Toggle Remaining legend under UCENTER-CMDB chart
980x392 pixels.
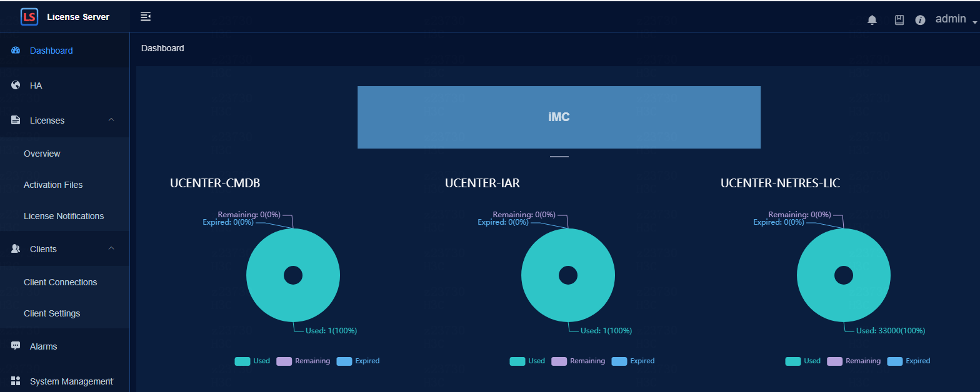[303, 361]
